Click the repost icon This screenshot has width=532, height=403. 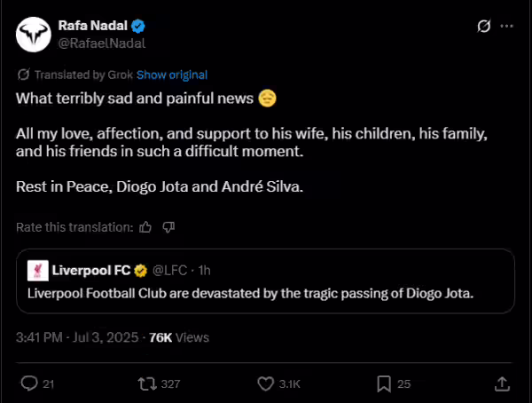coord(147,384)
